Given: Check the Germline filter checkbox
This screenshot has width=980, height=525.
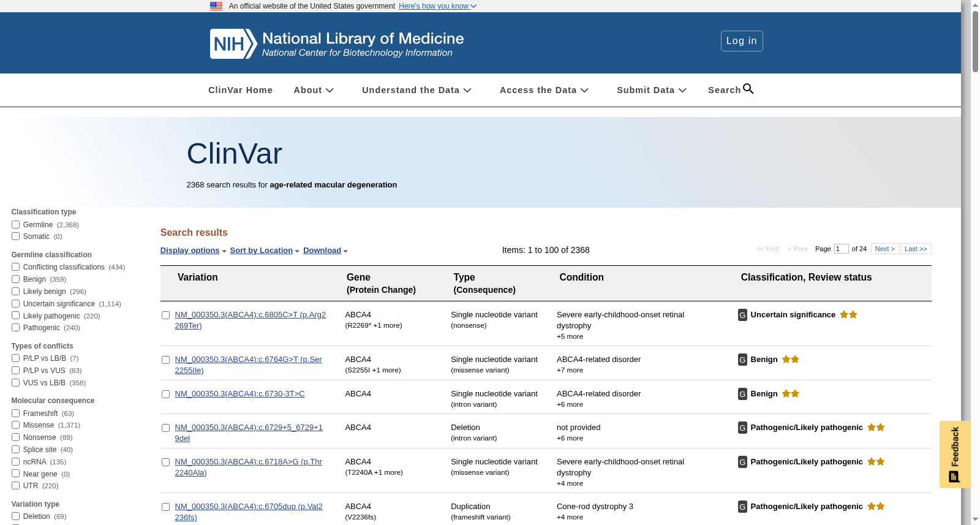Looking at the screenshot, I should (15, 225).
